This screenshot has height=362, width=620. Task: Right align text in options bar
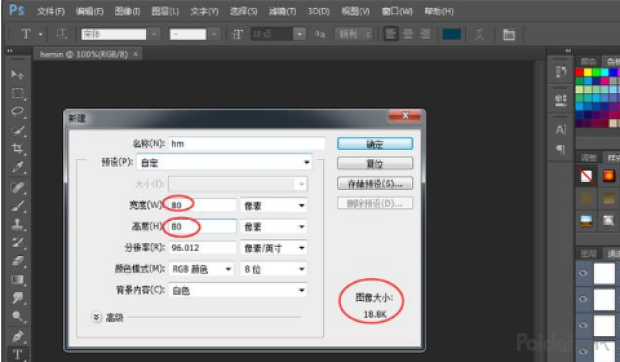(x=425, y=34)
